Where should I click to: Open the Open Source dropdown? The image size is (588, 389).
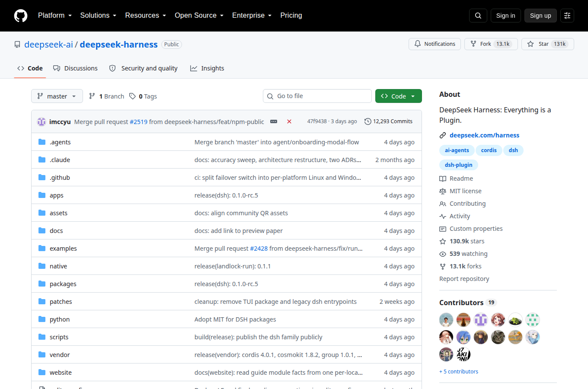click(x=199, y=16)
